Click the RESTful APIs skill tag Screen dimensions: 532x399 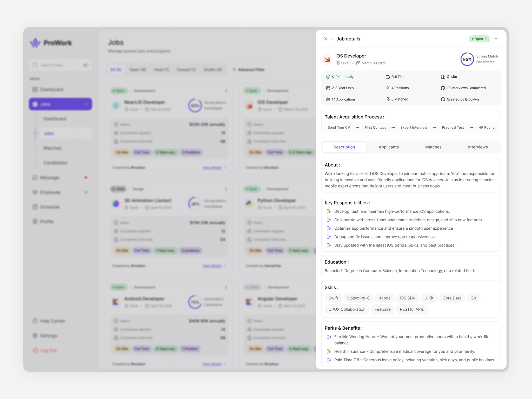(412, 309)
